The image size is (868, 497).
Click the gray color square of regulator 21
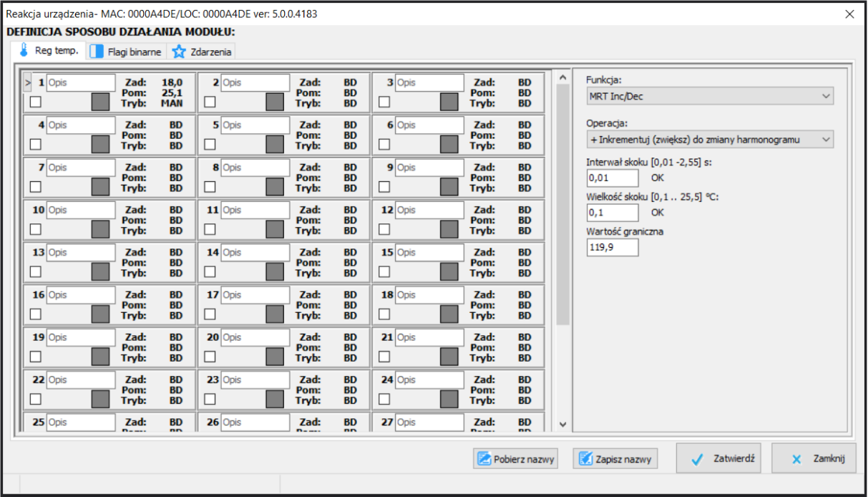tap(449, 356)
